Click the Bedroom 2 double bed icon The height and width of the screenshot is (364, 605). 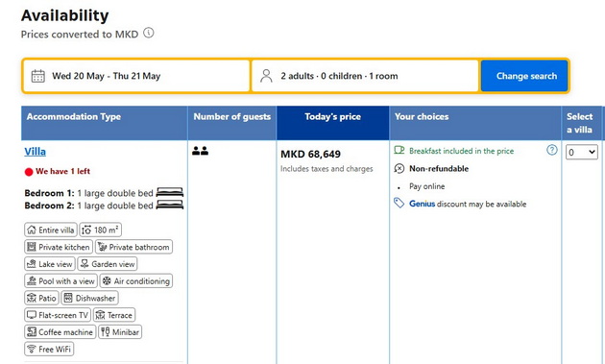tap(170, 205)
